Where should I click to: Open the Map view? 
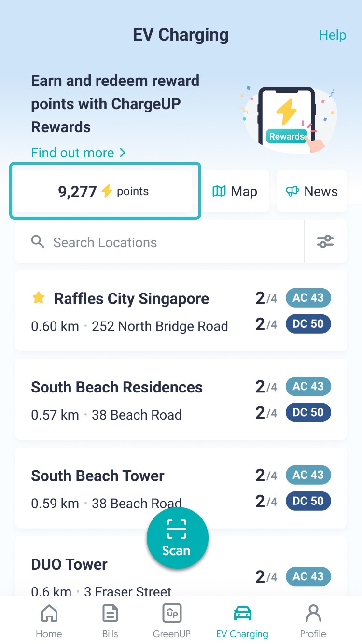click(x=235, y=192)
